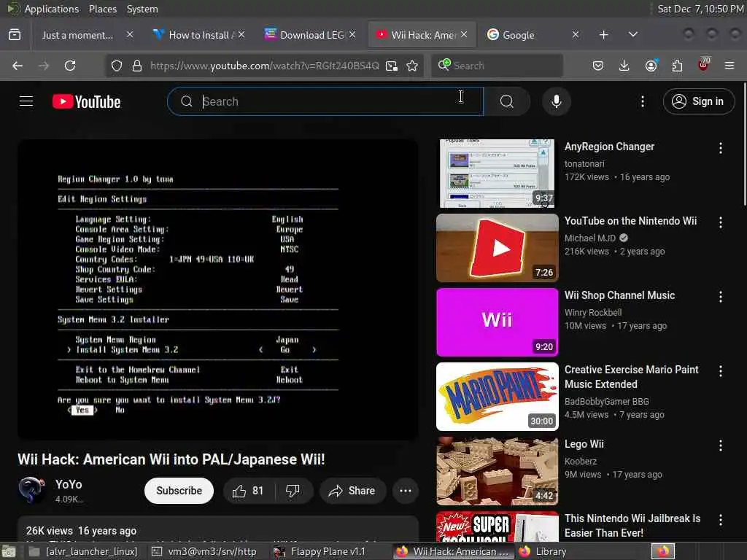Expand the list all tabs dropdown
The image size is (747, 560).
(632, 35)
